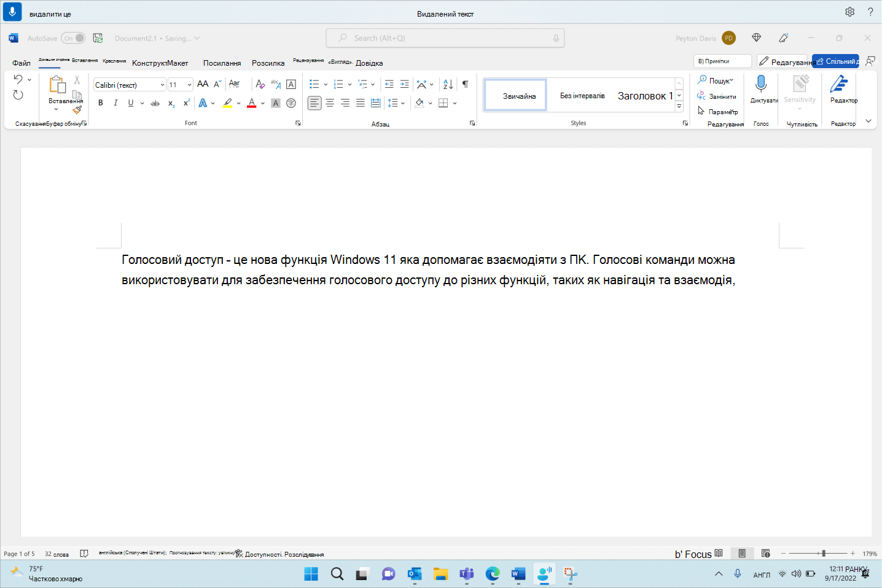Image resolution: width=882 pixels, height=588 pixels.
Task: Open Microsoft Edge from taskbar
Action: coord(493,574)
